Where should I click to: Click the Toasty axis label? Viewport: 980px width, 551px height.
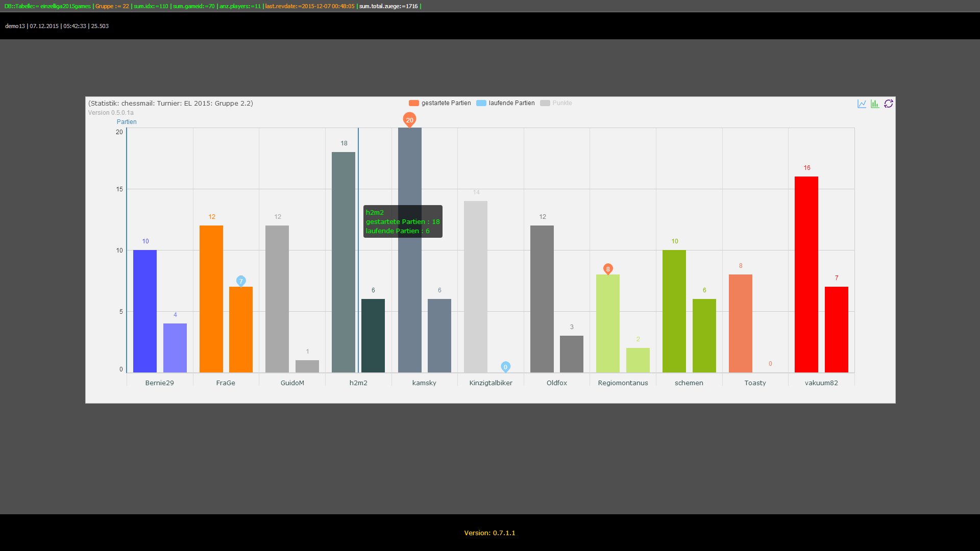click(755, 383)
